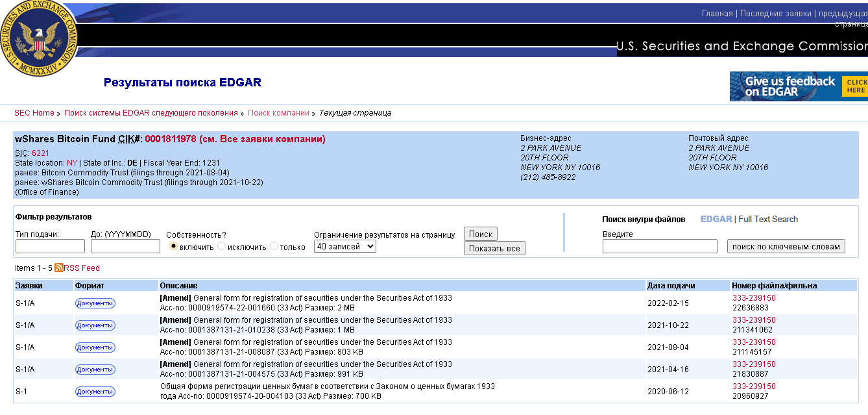Open "Последние заявки" in top navigation
Image resolution: width=868 pixels, height=415 pixels.
coord(775,14)
